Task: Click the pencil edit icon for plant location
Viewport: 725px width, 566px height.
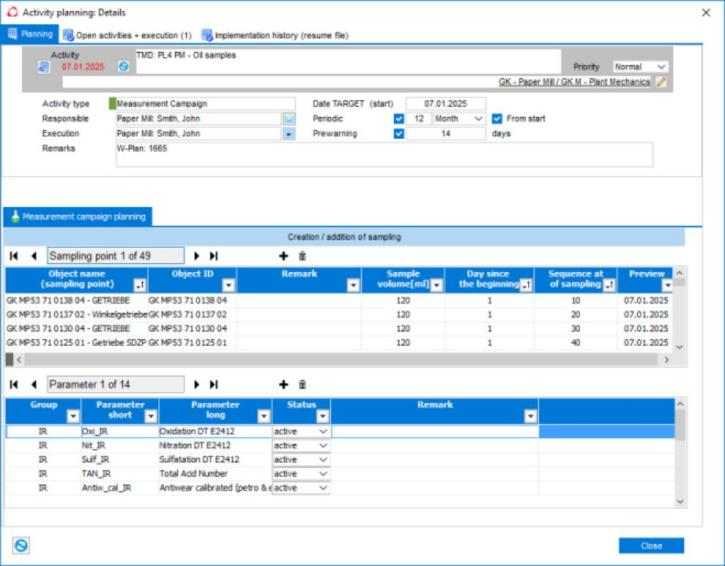Action: coord(661,82)
